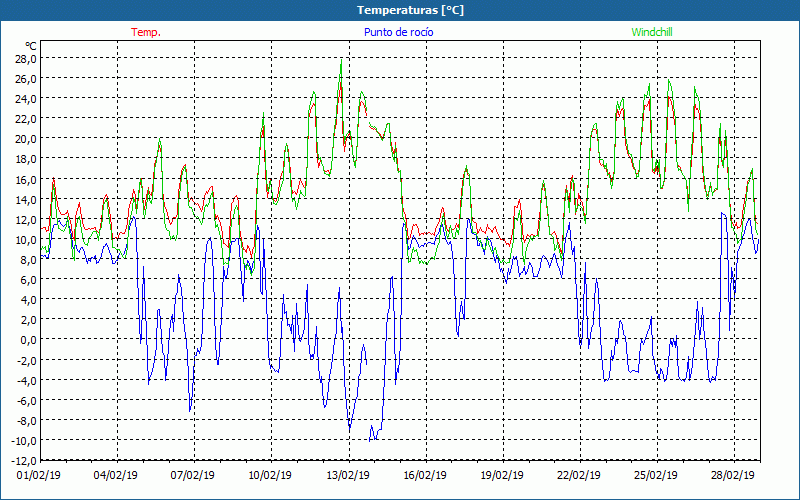Screen dimensions: 800x500
Task: Click the -2,0 y-axis value
Action: click(27, 360)
